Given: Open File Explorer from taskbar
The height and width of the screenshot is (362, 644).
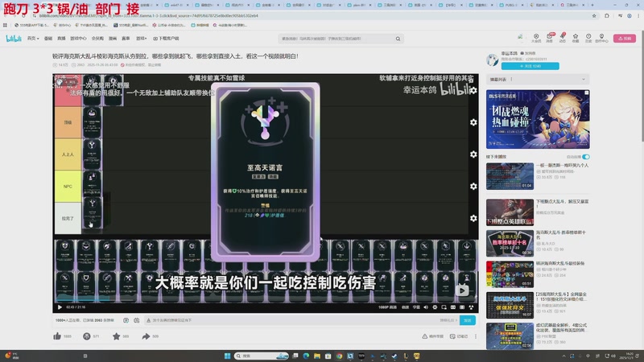Looking at the screenshot, I should pos(317,356).
